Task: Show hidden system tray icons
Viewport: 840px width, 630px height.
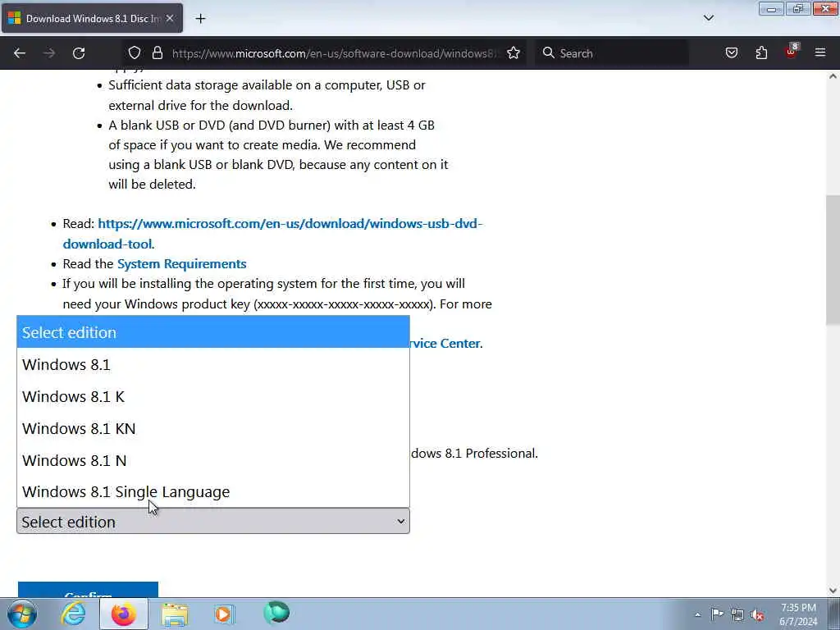Action: 697,614
